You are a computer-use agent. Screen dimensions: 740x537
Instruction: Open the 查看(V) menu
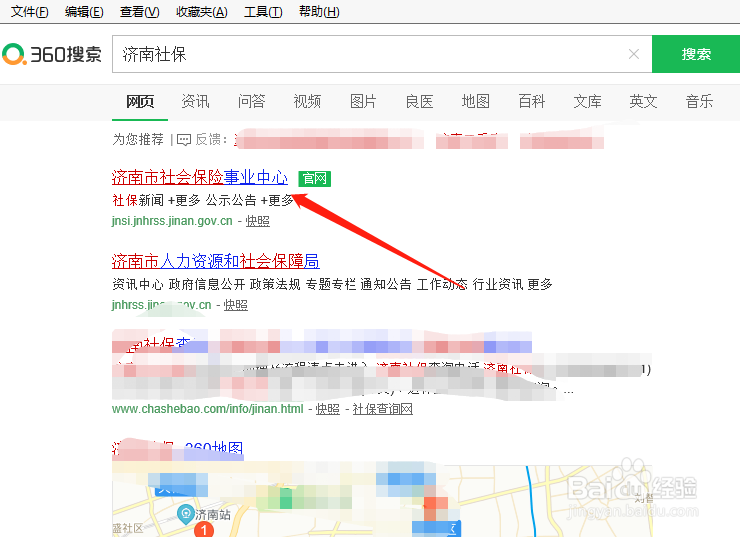[x=140, y=11]
